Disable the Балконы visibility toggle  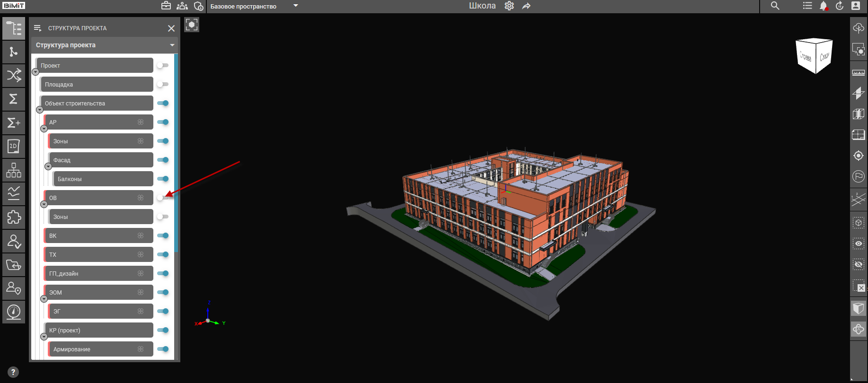tap(163, 179)
